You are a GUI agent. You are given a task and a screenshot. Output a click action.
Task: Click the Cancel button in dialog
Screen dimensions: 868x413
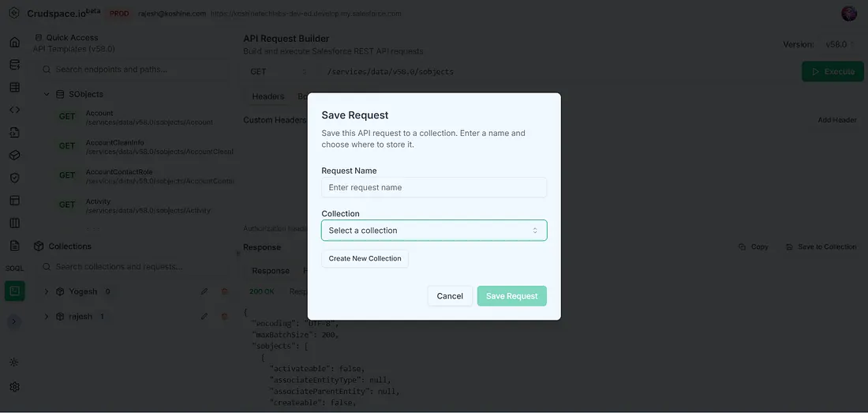(x=450, y=296)
